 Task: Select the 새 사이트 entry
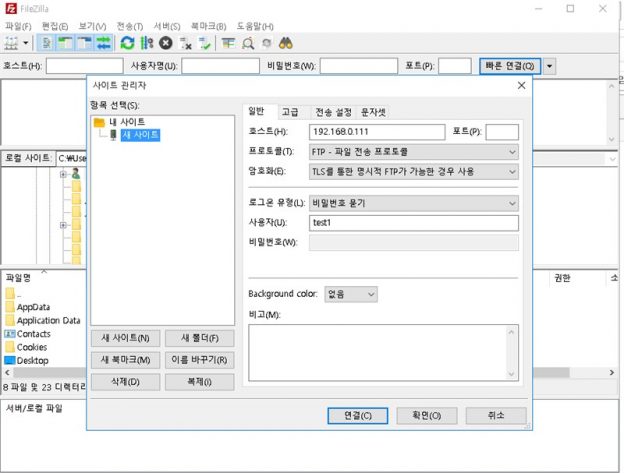pyautogui.click(x=140, y=135)
